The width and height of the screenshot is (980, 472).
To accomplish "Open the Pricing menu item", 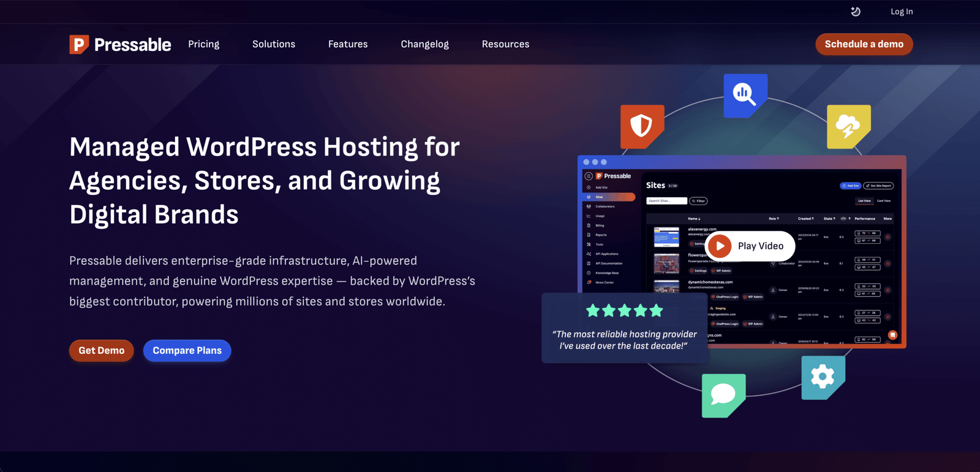I will (204, 44).
